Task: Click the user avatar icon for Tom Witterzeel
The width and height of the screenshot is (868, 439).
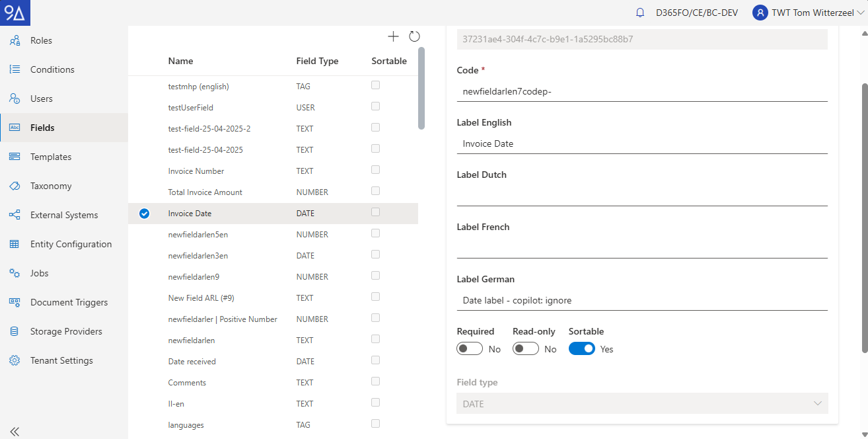Action: click(760, 13)
